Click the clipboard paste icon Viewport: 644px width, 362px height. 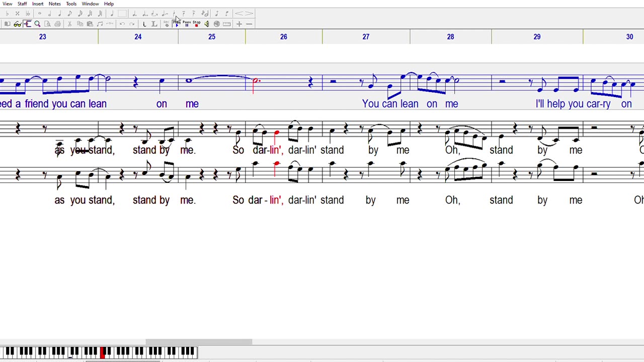[90, 24]
